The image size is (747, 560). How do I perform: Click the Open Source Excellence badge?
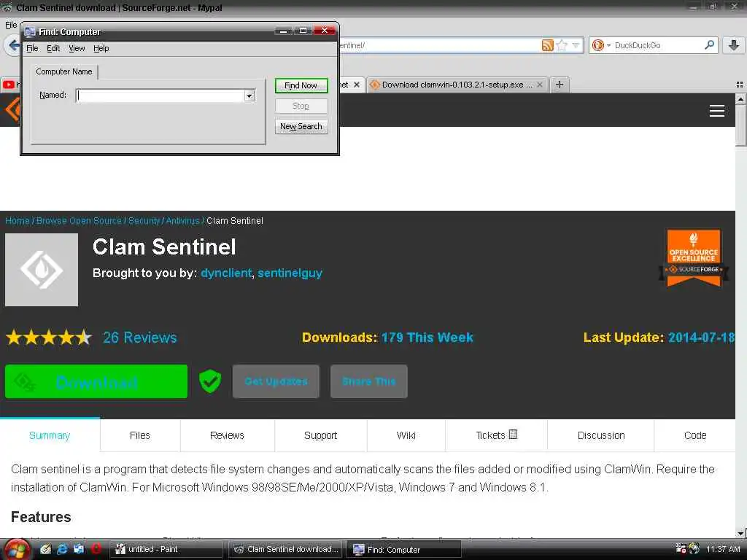694,257
